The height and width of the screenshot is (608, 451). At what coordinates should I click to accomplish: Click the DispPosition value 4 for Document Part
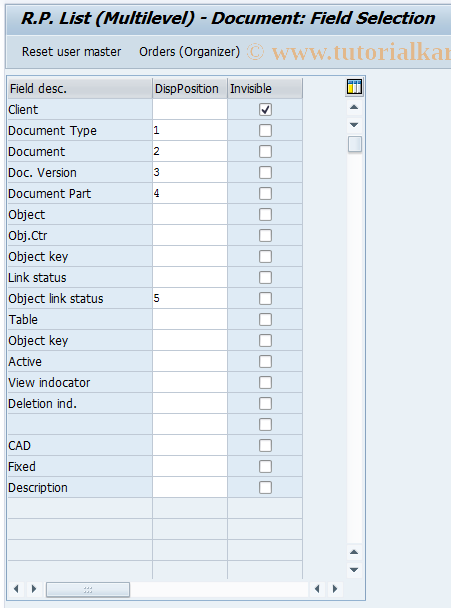point(190,193)
